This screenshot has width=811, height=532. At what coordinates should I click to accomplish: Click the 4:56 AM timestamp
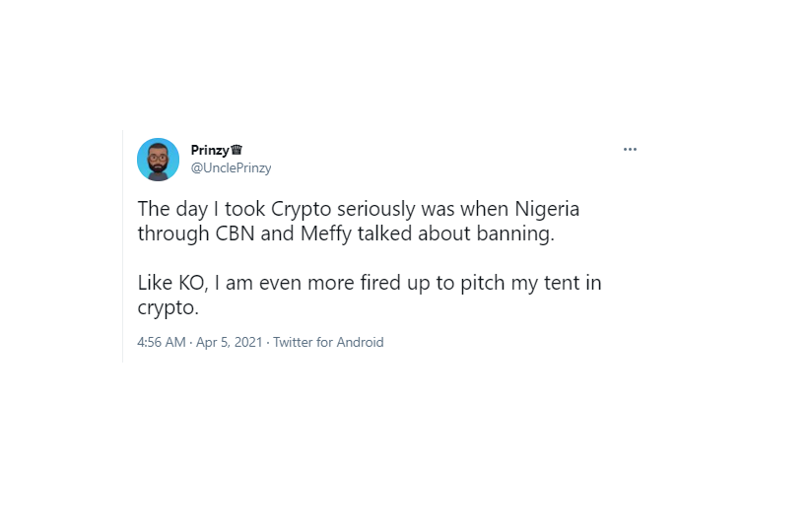(x=162, y=342)
